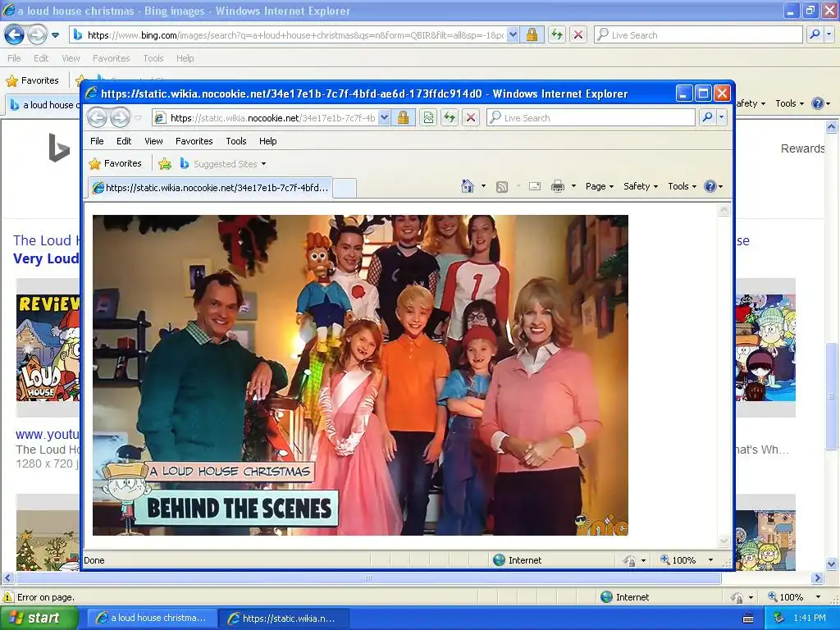The image size is (840, 630).
Task: Refresh the background Bing images window
Action: pos(557,34)
